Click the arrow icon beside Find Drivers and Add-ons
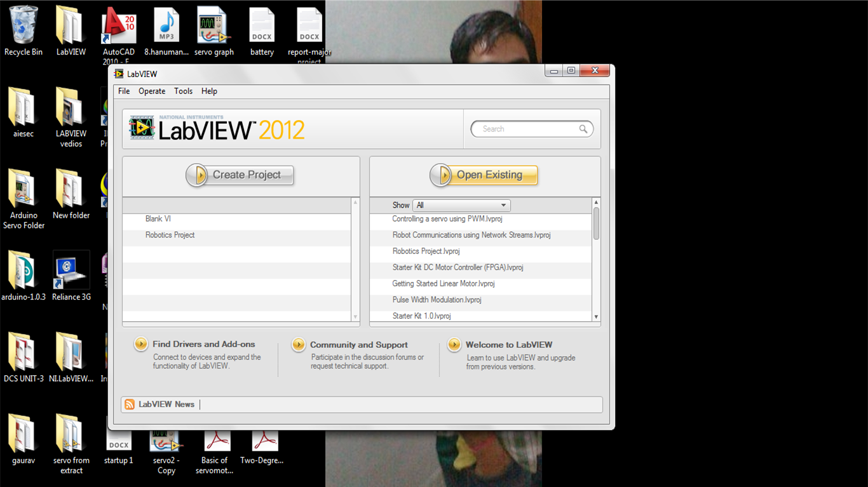Screen dimensions: 868x487 140,344
